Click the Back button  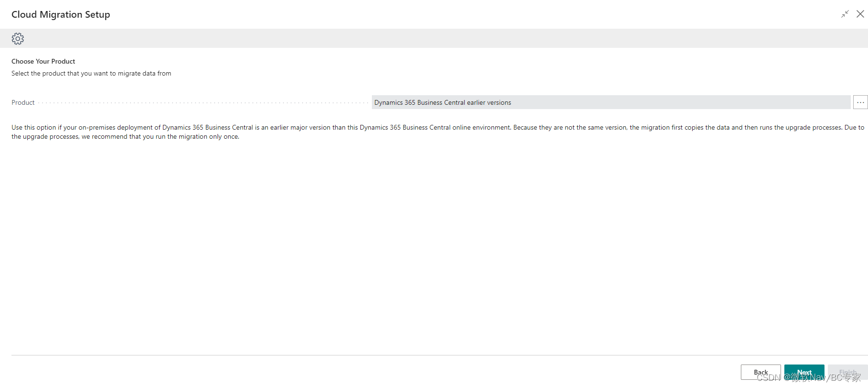(x=760, y=372)
